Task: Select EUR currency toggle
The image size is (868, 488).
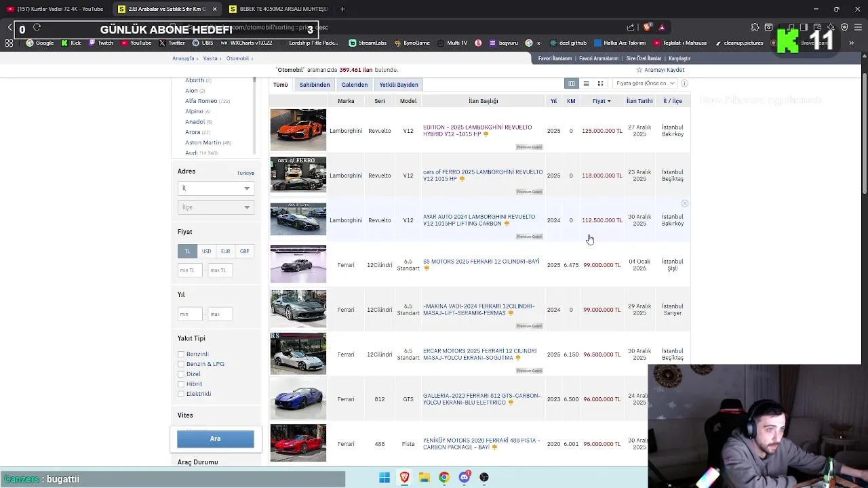Action: coord(225,251)
